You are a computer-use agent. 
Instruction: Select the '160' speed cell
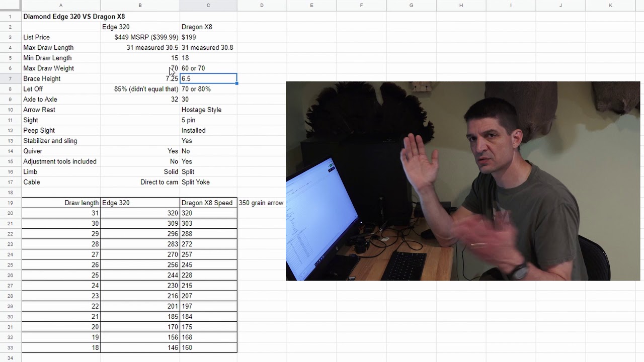pyautogui.click(x=208, y=348)
